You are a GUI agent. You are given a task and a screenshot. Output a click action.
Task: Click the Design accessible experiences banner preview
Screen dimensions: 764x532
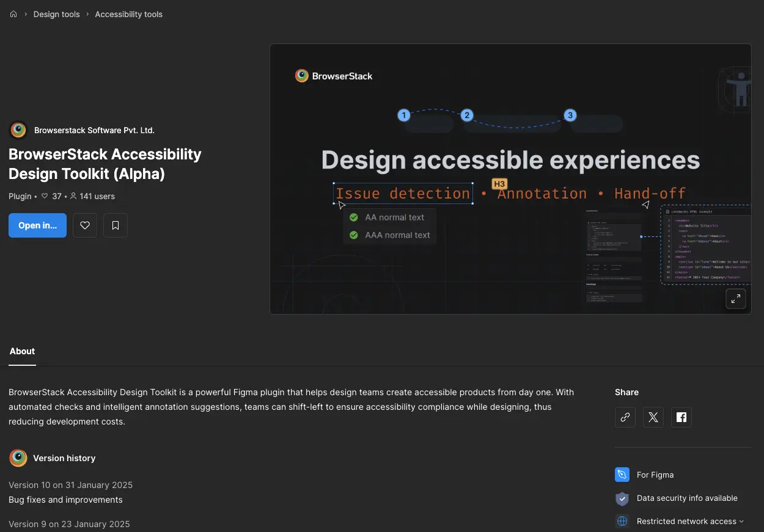click(510, 178)
